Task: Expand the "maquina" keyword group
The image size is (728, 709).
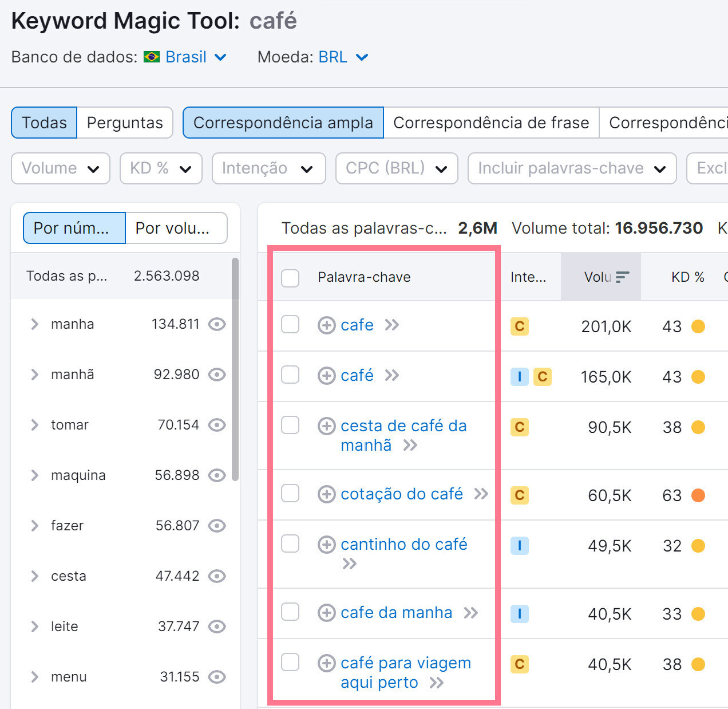Action: [x=34, y=475]
